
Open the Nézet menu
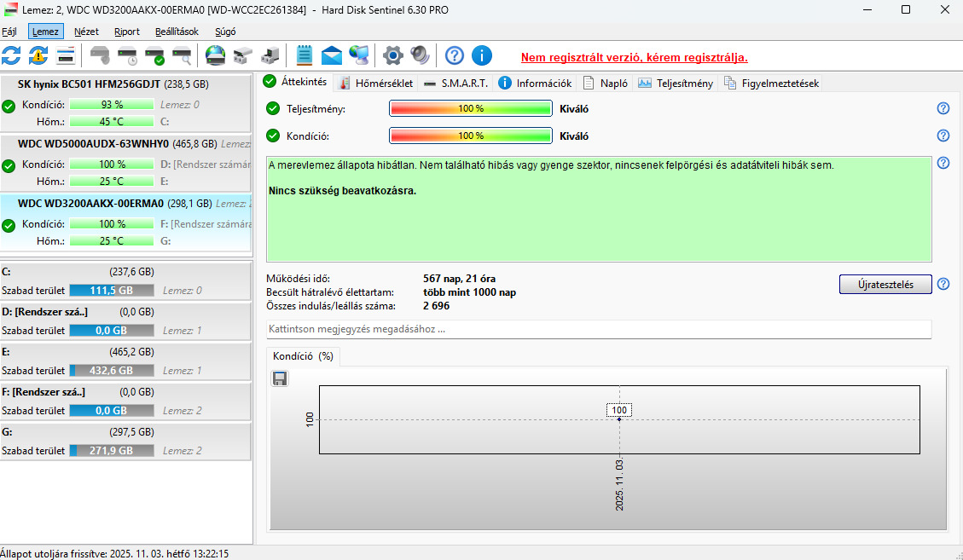tap(87, 32)
